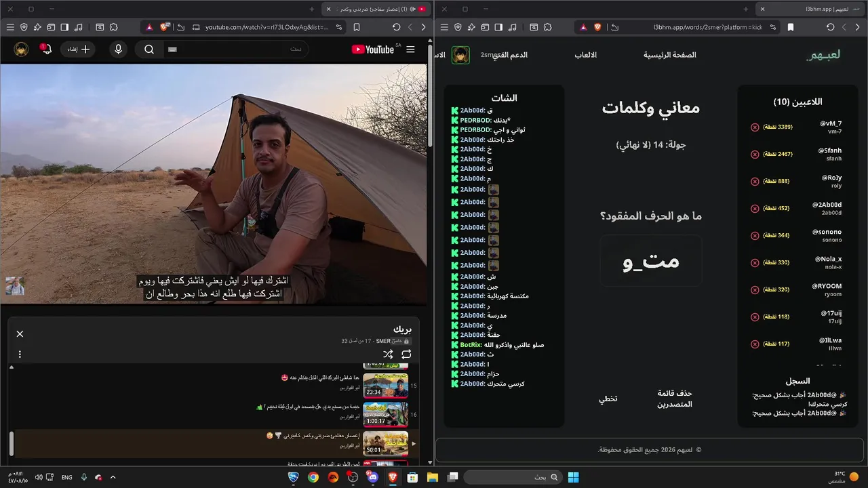
Task: Click the missing letter word مت_و
Action: pos(651,261)
